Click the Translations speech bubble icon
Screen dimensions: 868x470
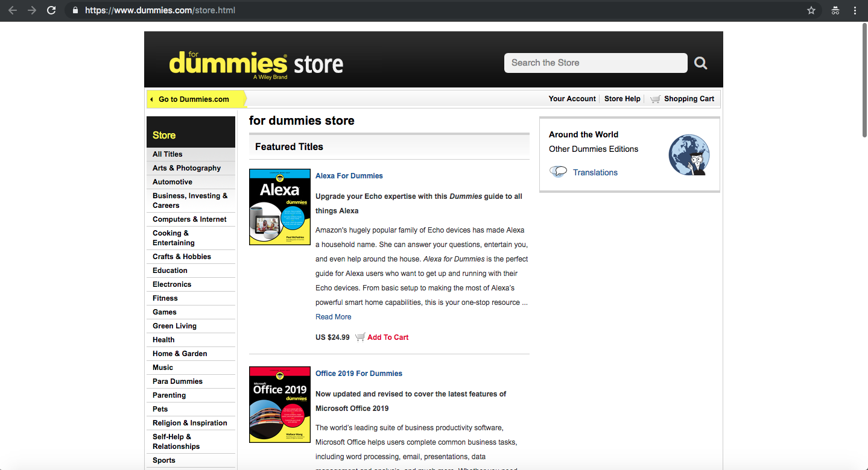click(559, 172)
